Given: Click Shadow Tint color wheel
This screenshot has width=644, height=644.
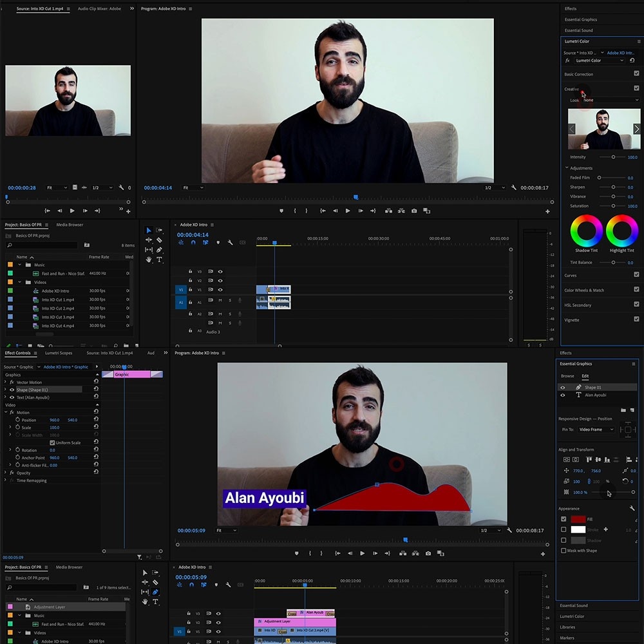Looking at the screenshot, I should pos(586,231).
